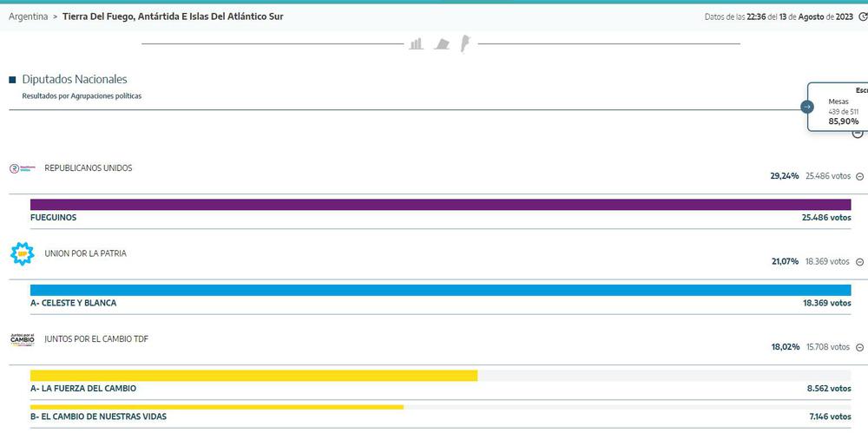868x433 pixels.
Task: Click the purple Fueguinos result bar
Action: [x=440, y=205]
